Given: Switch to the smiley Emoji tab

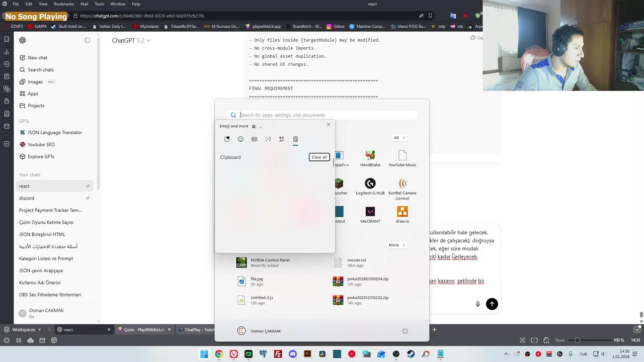Looking at the screenshot, I should 240,139.
